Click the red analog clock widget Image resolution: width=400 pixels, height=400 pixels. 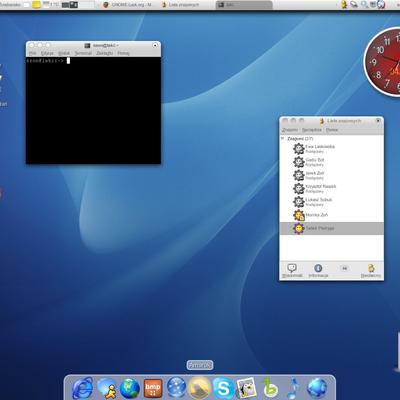[x=383, y=62]
